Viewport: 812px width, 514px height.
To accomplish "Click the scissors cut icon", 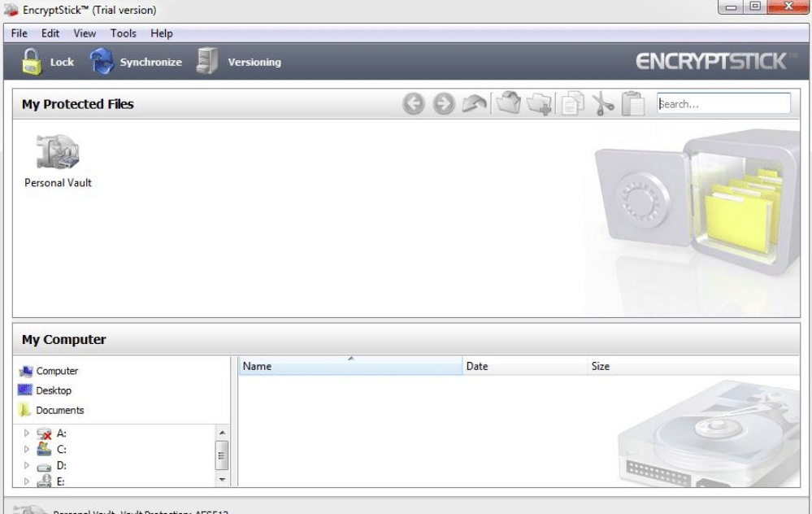I will coord(603,103).
